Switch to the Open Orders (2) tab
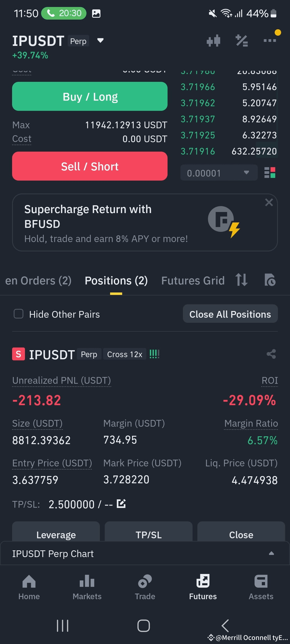The image size is (290, 644). click(x=38, y=281)
